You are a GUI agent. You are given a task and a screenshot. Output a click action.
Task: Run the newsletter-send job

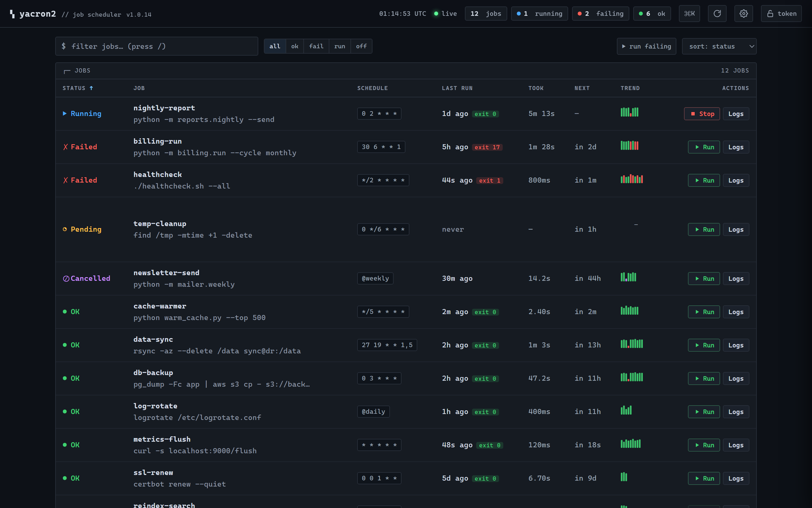704,279
